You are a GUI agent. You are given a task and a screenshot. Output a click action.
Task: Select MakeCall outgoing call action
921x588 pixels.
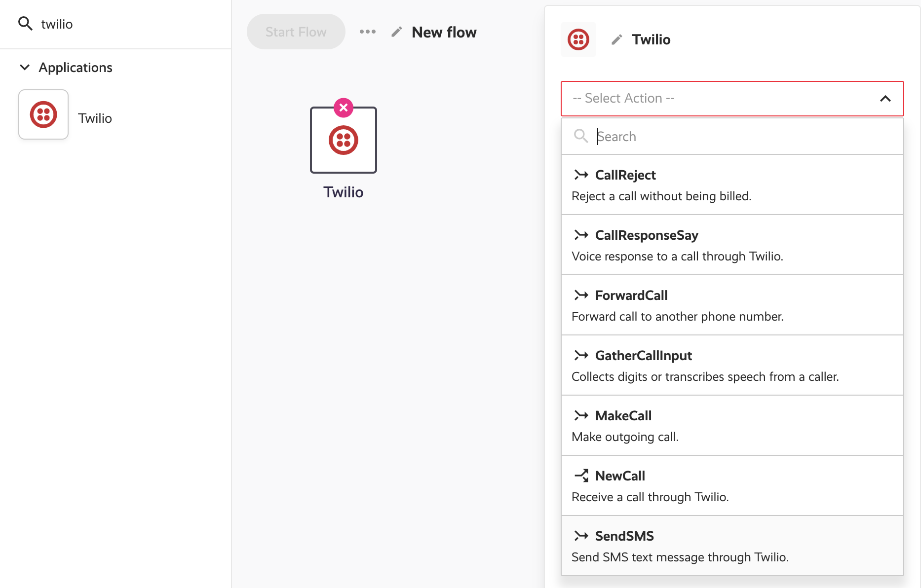pos(732,426)
